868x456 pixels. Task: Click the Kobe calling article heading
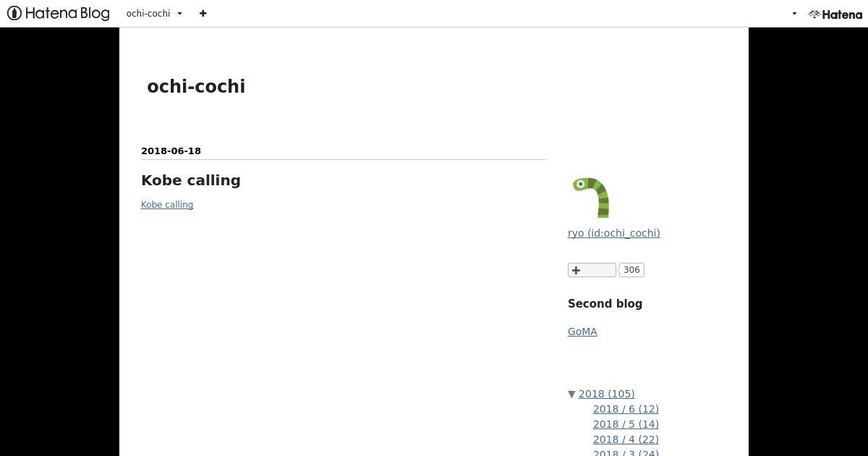tap(191, 180)
